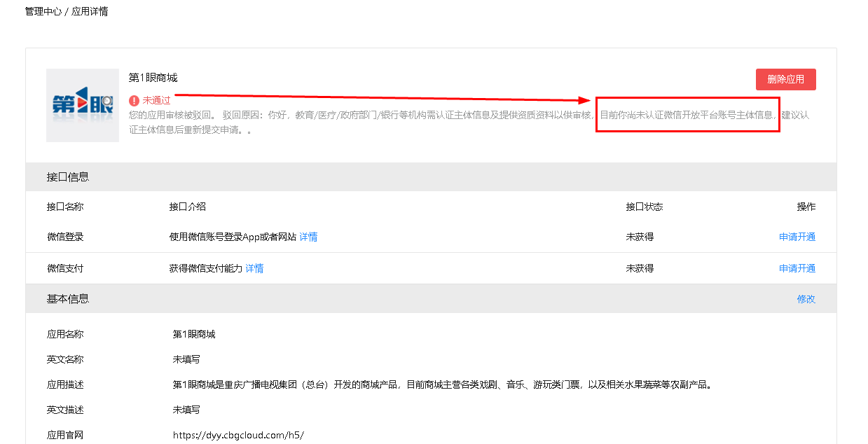Screen dimensions: 868x444
Task: Click 使用微信账号登录App或者网站 description
Action: pyautogui.click(x=233, y=237)
